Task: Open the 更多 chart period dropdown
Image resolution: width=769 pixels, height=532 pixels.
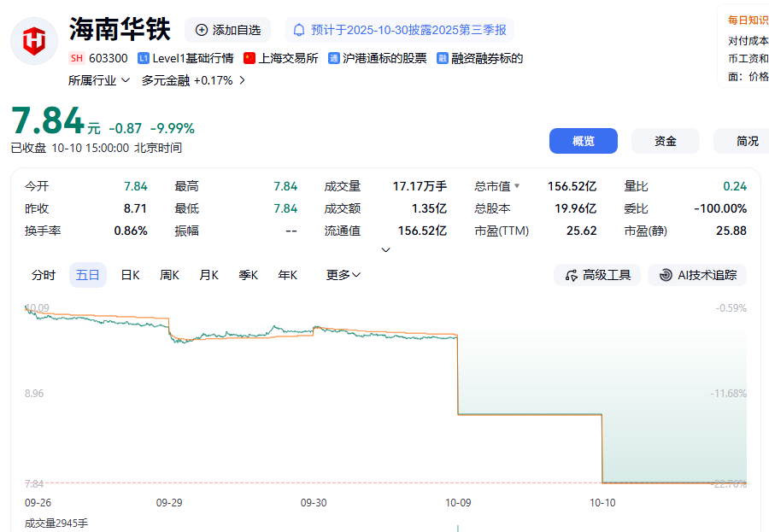Action: 343,275
